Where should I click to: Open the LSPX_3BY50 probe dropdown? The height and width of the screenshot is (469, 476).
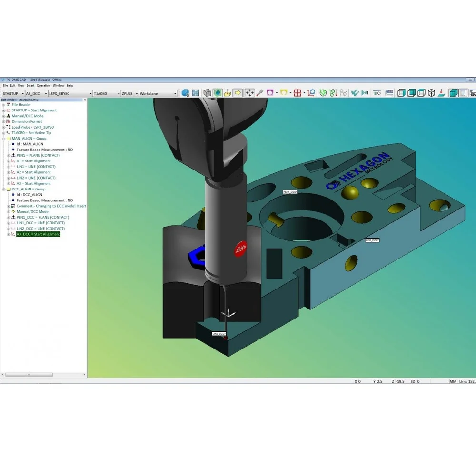coord(90,93)
